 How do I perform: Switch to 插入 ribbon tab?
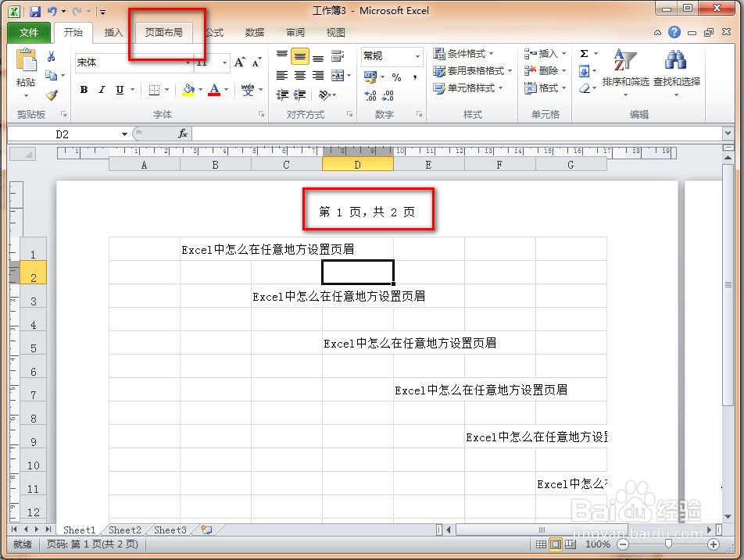click(x=113, y=32)
